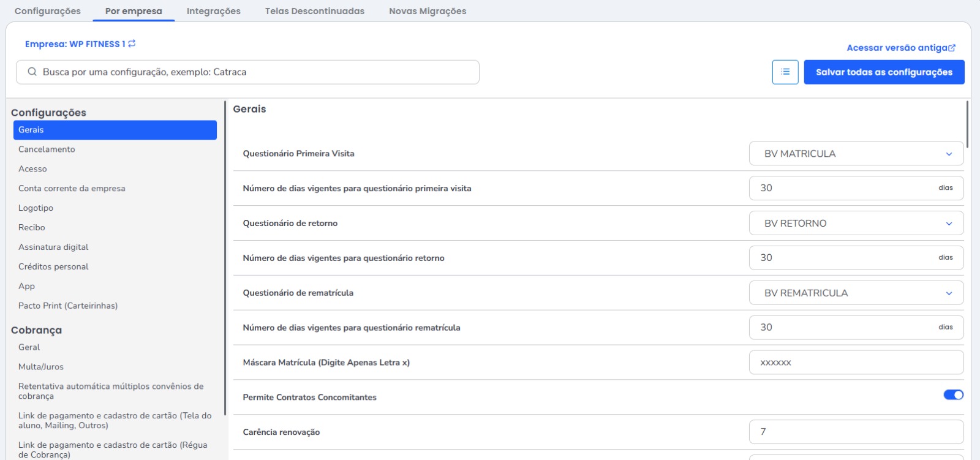The width and height of the screenshot is (980, 460).
Task: Go to the Novas Migrações tab
Action: pyautogui.click(x=428, y=11)
